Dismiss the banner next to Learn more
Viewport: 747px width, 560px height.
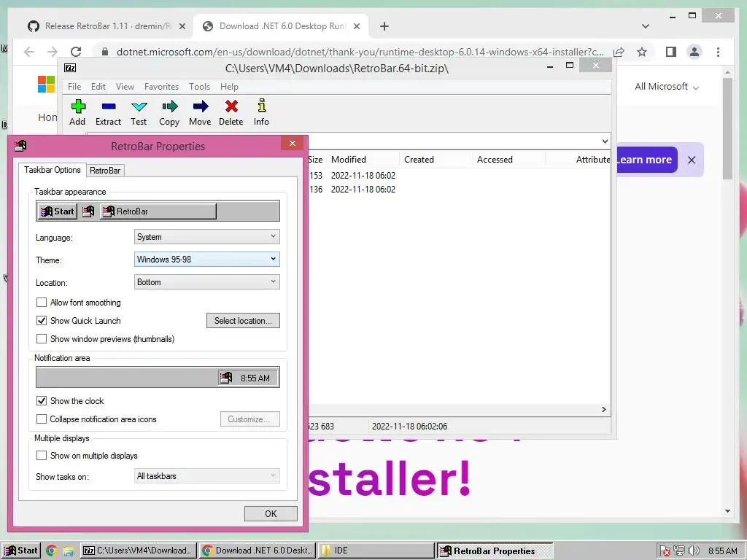coord(692,160)
